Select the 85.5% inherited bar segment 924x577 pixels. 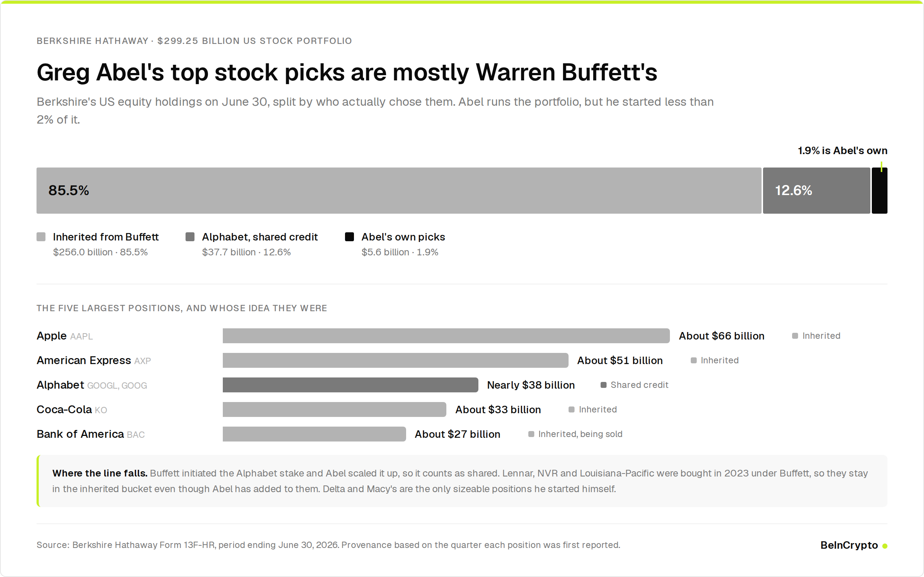[x=399, y=191]
